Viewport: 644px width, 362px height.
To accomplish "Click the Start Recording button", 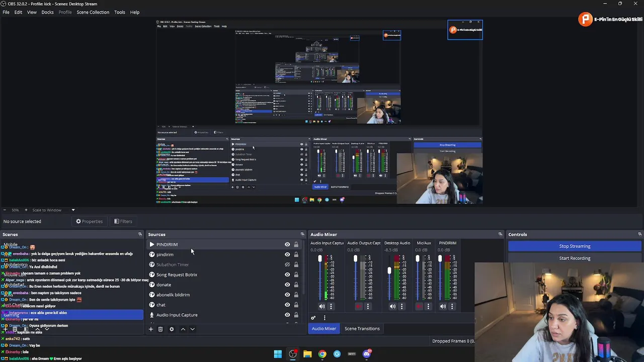I will [575, 258].
